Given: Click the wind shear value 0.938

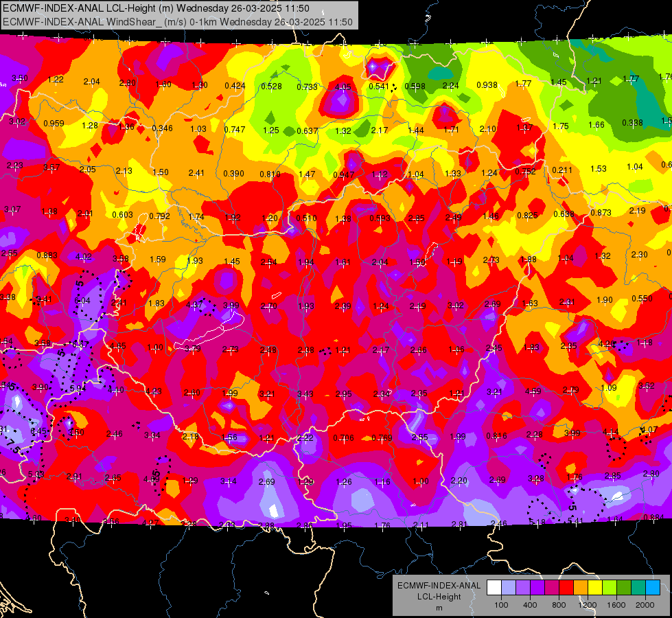Looking at the screenshot, I should click(487, 85).
